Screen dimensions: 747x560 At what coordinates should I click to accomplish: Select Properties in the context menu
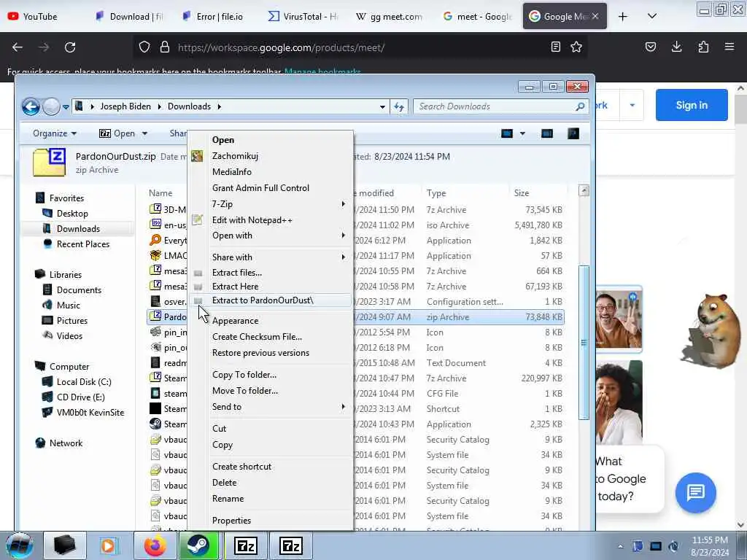(x=271, y=521)
